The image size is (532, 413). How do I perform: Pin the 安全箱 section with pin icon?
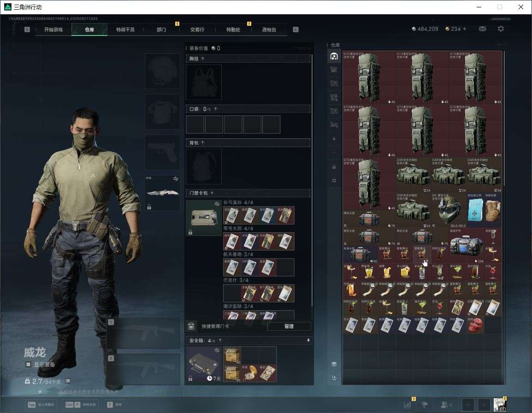point(308,340)
